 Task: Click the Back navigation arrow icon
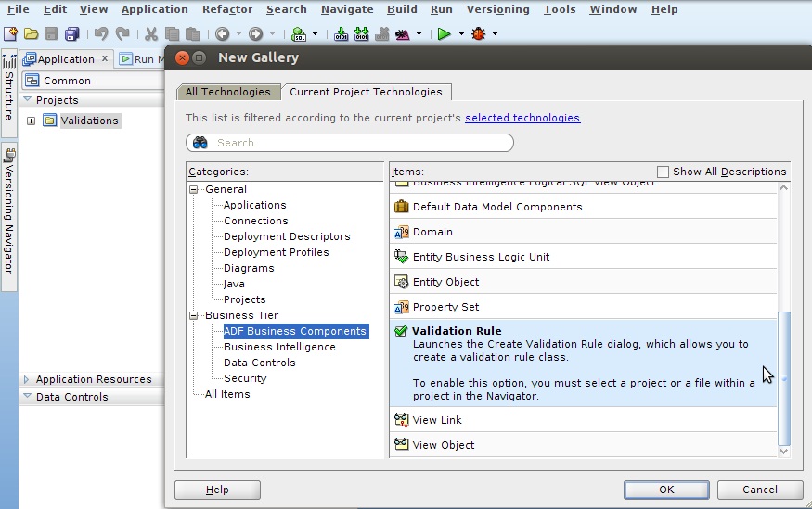[x=222, y=34]
